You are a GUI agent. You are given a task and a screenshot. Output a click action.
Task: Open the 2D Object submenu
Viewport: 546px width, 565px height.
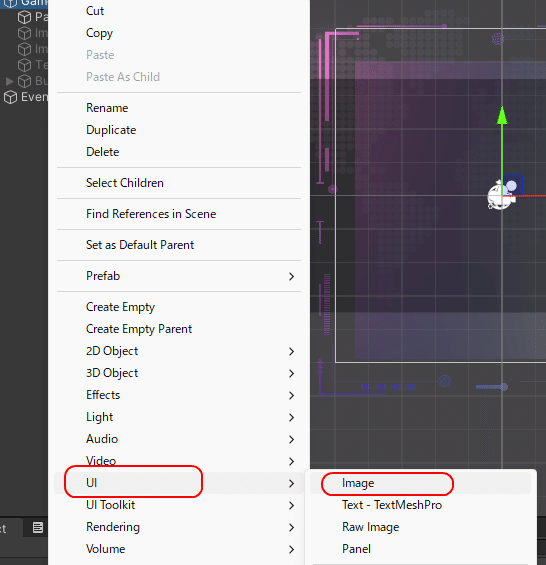179,351
